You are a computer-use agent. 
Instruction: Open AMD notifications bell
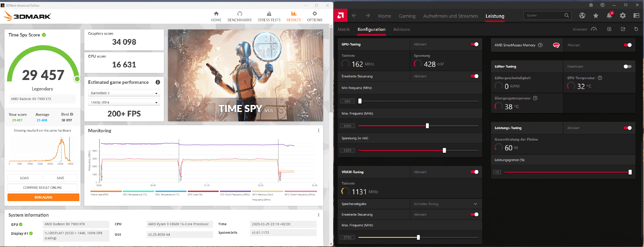[609, 16]
